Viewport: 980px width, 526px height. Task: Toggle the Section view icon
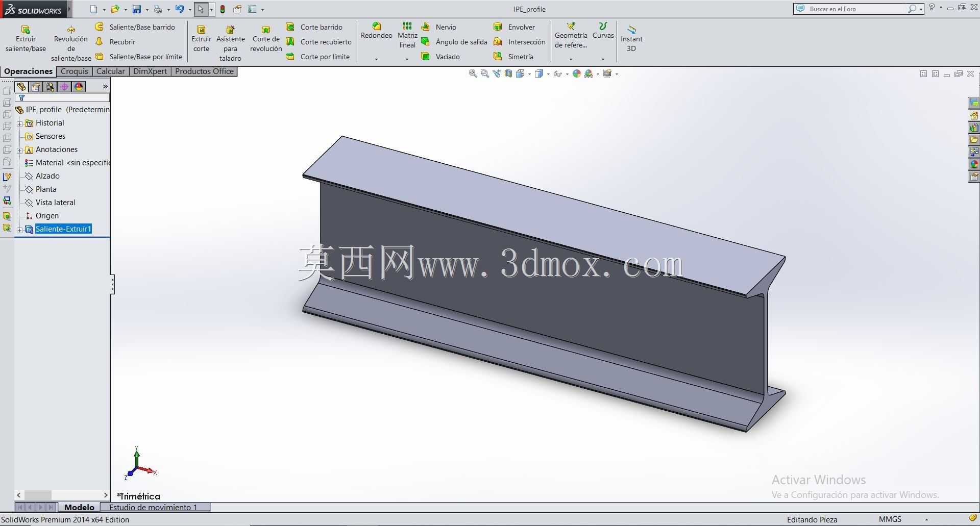coord(508,74)
